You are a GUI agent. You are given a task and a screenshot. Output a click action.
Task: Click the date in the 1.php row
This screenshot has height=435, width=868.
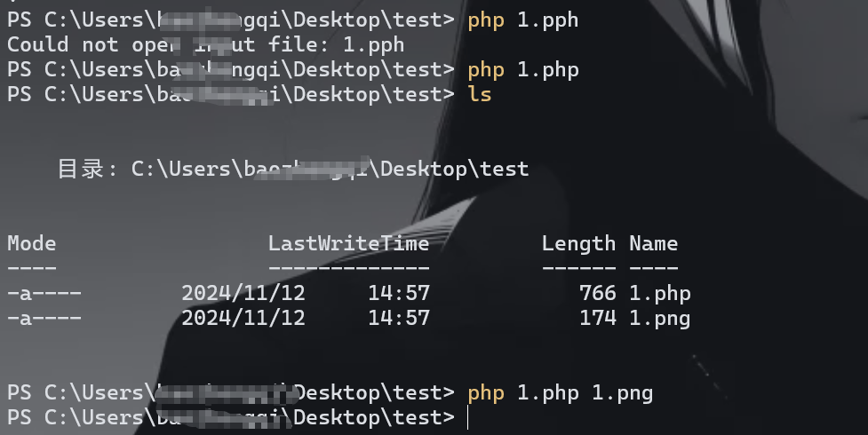click(x=243, y=293)
